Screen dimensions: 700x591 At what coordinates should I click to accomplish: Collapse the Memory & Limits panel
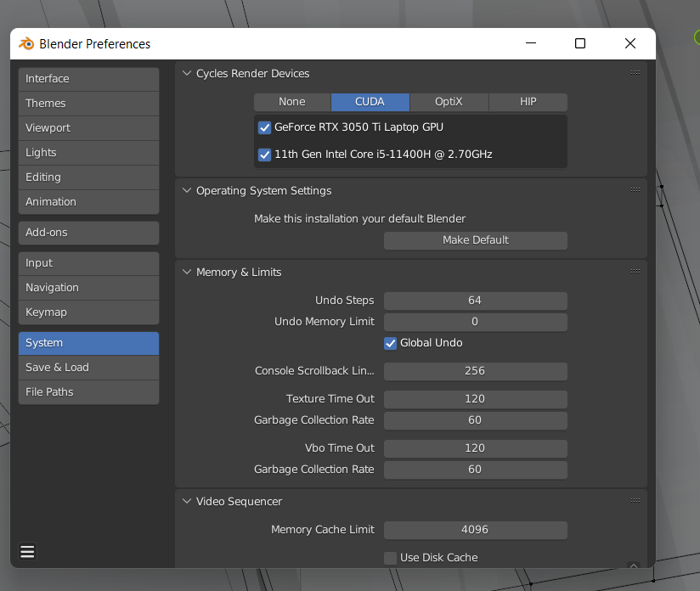tap(188, 273)
